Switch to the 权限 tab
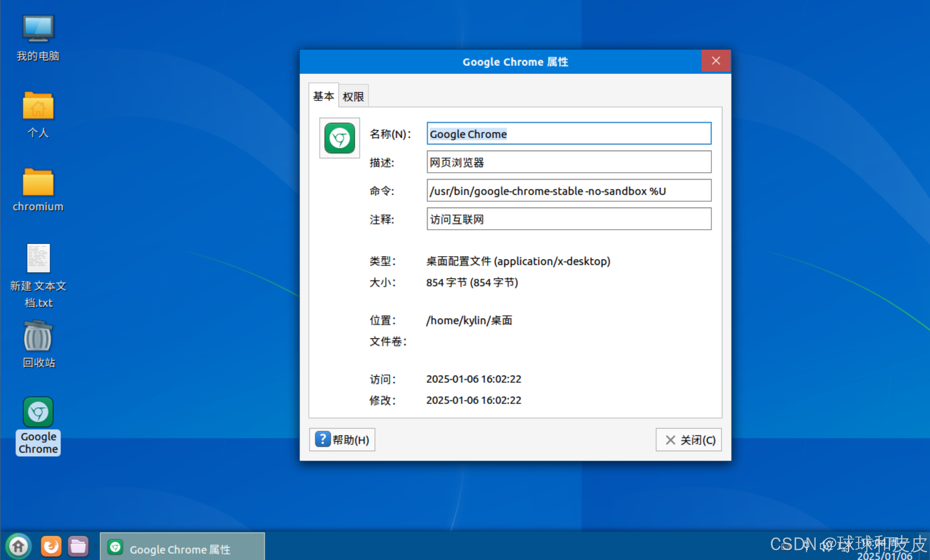The image size is (930, 560). (x=353, y=97)
